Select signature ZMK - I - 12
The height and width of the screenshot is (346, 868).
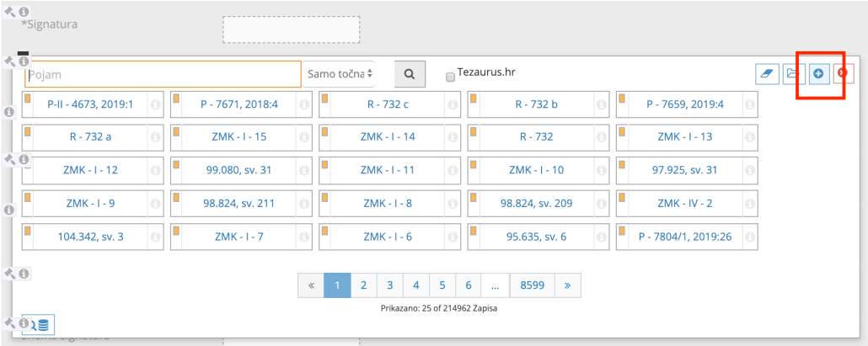(x=91, y=170)
